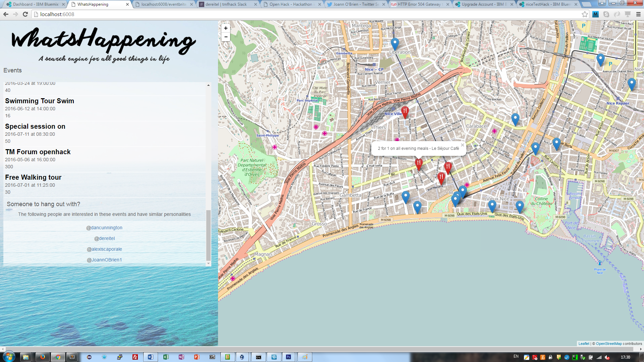Click blue map marker at Libération
This screenshot has width=644, height=362.
point(395,43)
